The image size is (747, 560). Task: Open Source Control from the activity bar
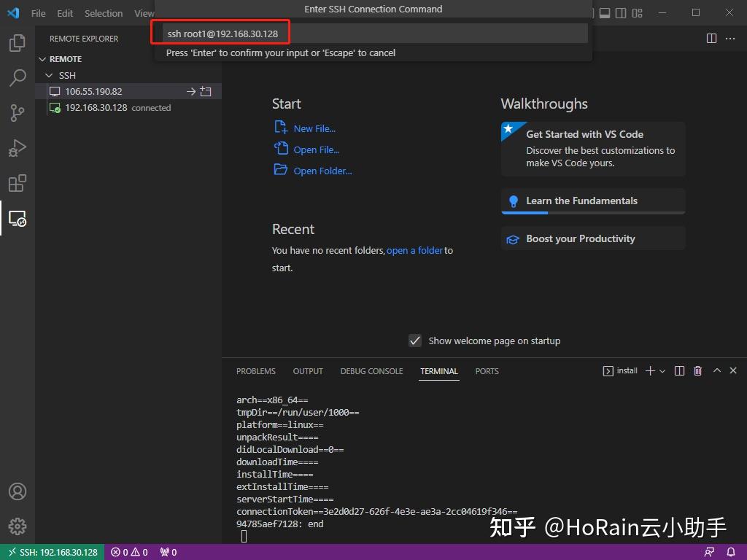(18, 113)
